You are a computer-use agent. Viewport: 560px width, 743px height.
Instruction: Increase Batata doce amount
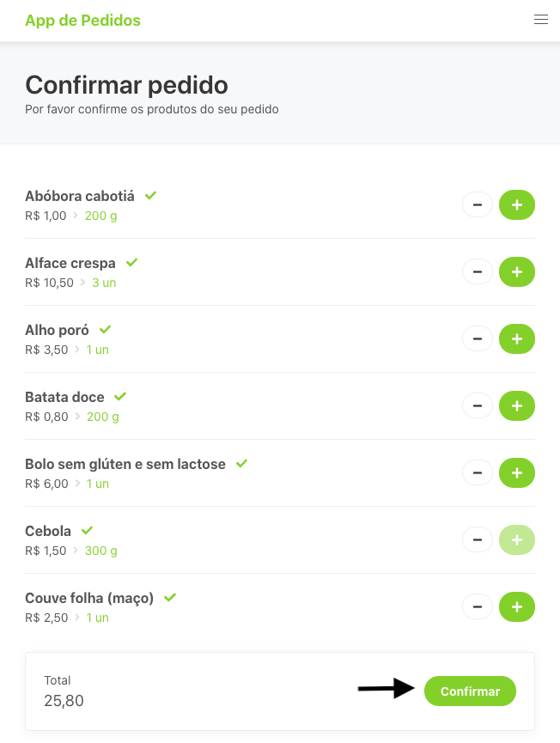pyautogui.click(x=516, y=406)
